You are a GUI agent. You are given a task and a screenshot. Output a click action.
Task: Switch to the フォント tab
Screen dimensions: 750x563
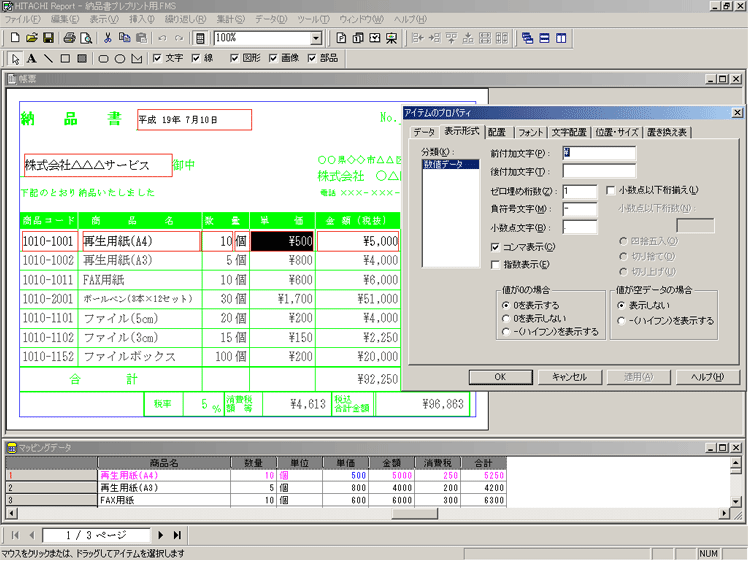(x=530, y=132)
